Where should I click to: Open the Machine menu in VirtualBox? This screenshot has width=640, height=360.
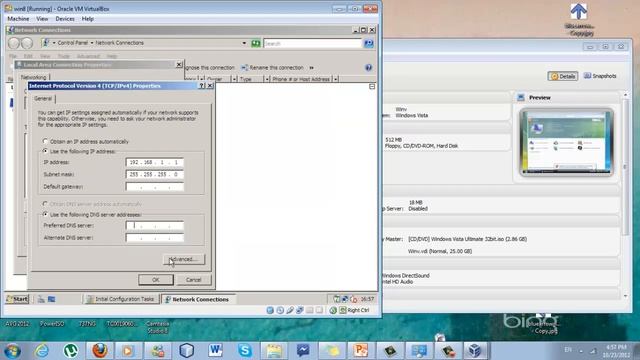[18, 19]
